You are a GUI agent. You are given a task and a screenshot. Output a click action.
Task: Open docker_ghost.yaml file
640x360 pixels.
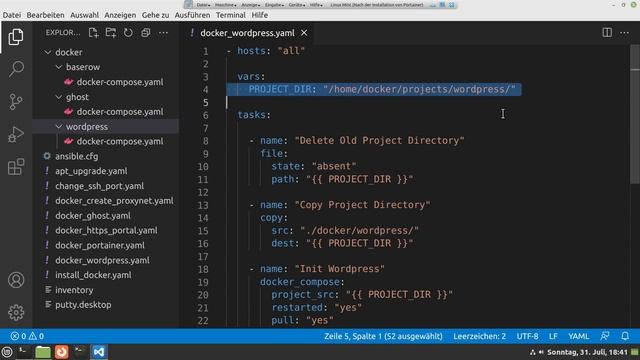click(93, 216)
